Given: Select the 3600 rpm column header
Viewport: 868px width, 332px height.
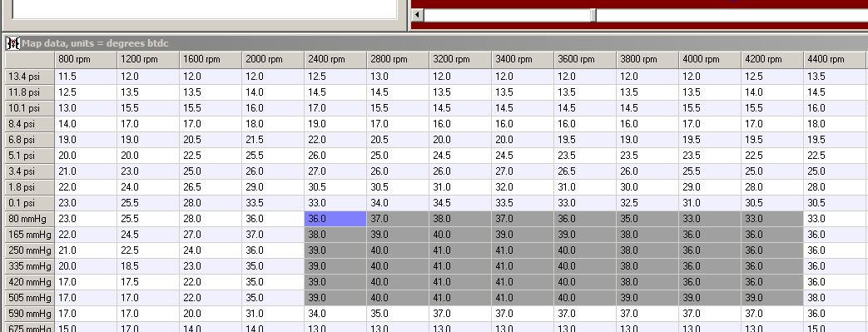Looking at the screenshot, I should tap(585, 60).
